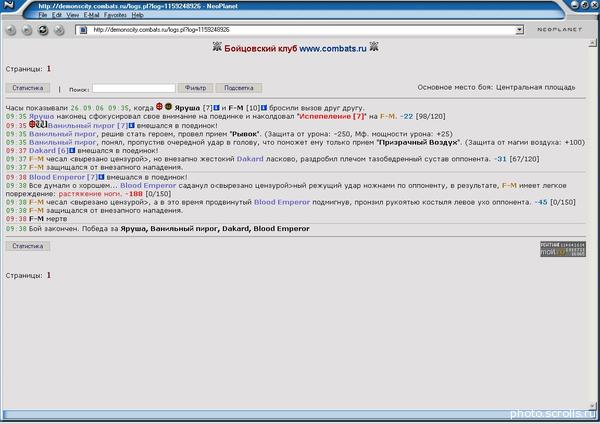The height and width of the screenshot is (424, 600).
Task: Click Blood Emperor in пронзил рукоятью line
Action: [x=282, y=202]
